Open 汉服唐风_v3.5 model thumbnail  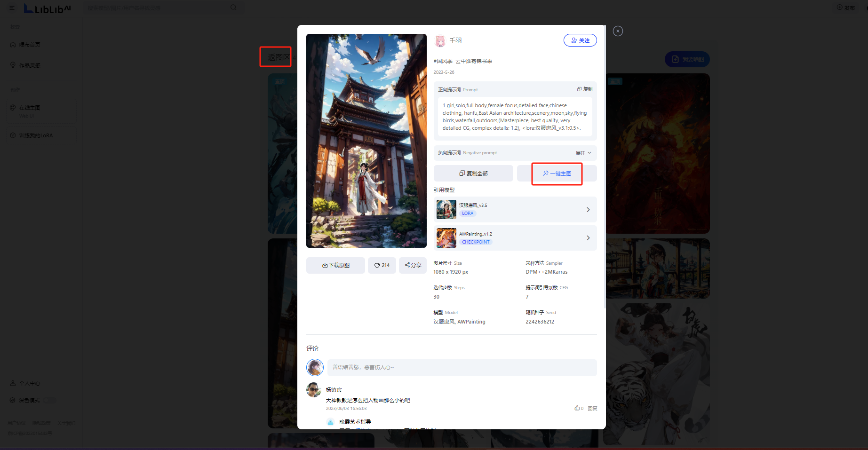coord(446,210)
